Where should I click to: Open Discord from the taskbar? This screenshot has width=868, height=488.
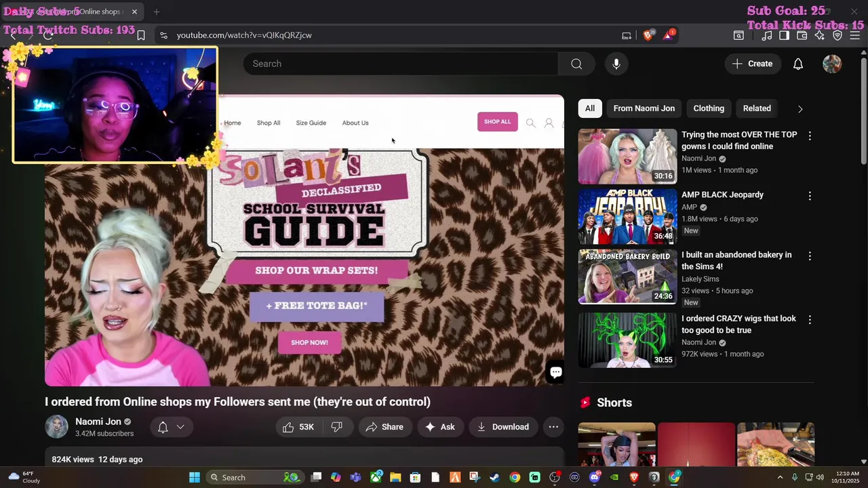pos(595,477)
